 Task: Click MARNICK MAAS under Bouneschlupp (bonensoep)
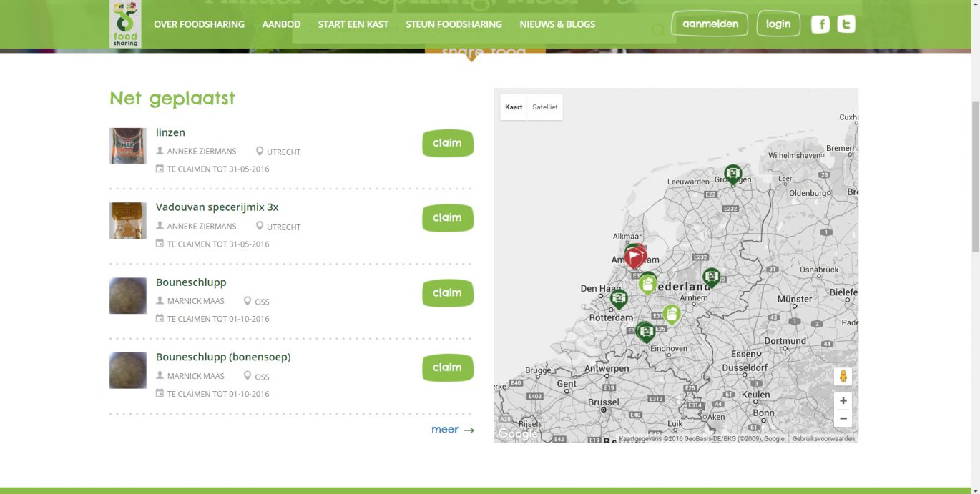click(196, 376)
